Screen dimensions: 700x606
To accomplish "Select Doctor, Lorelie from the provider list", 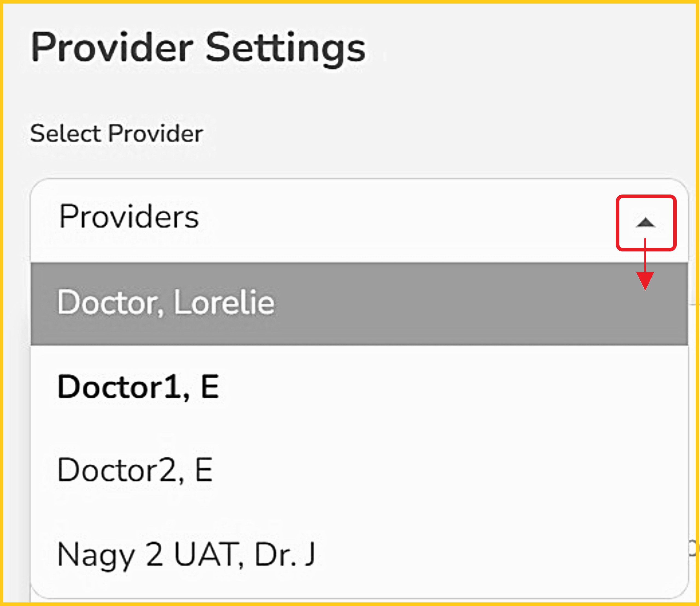I will pyautogui.click(x=166, y=303).
